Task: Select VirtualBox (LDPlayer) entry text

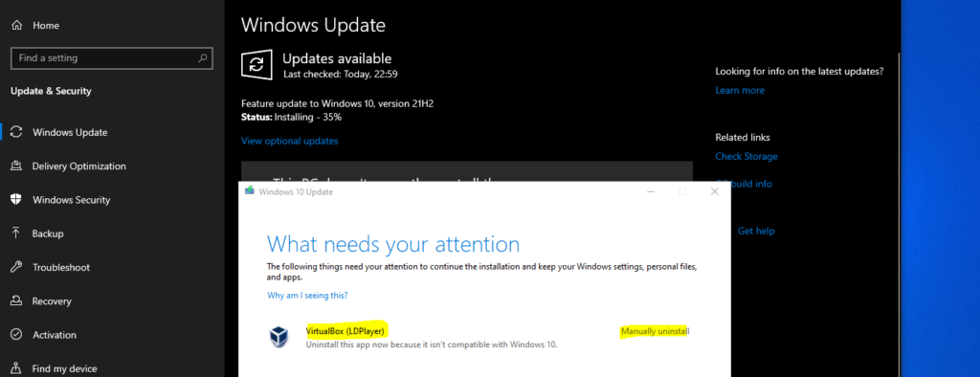Action: 345,330
